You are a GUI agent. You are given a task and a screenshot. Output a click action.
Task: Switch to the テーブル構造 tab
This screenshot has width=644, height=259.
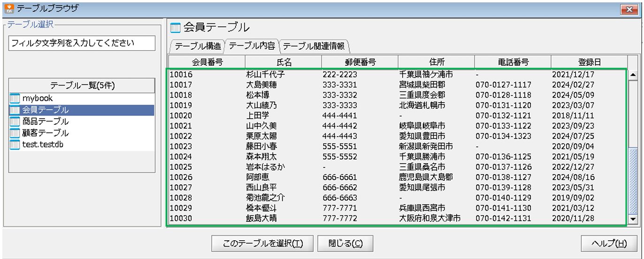tap(198, 46)
